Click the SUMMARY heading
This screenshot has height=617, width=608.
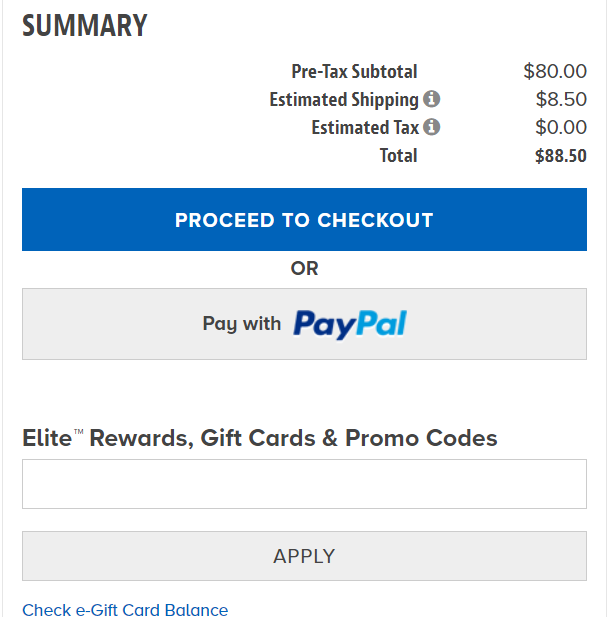tap(85, 26)
